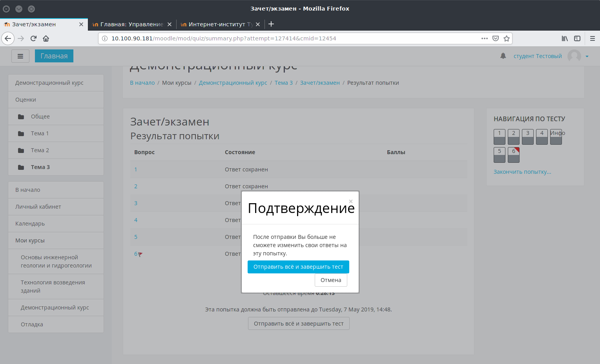Close the Главная: Управление tab
This screenshot has width=600, height=364.
[170, 24]
